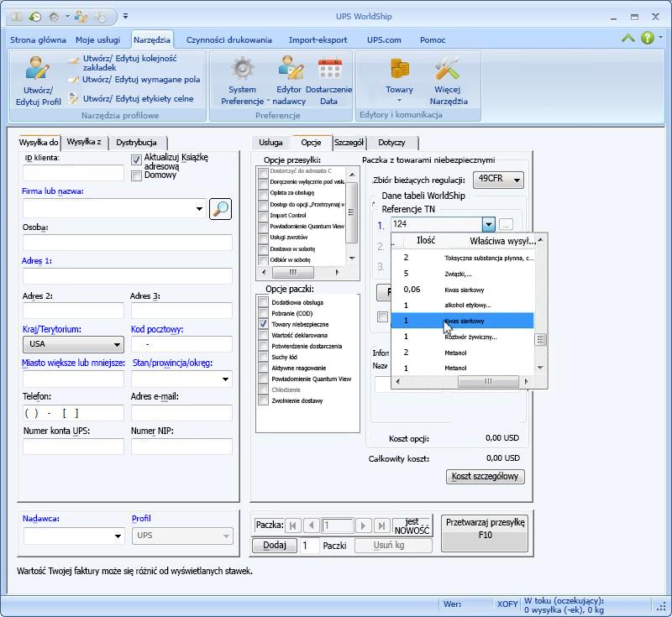This screenshot has width=672, height=617.
Task: Click dropdown list horizontal scrollbar thumb
Action: (x=488, y=381)
